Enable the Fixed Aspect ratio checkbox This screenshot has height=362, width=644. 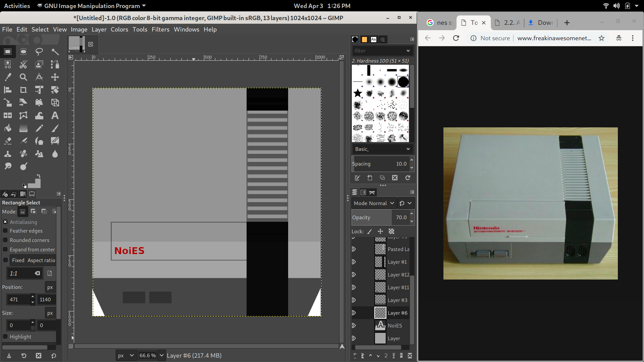(x=5, y=260)
